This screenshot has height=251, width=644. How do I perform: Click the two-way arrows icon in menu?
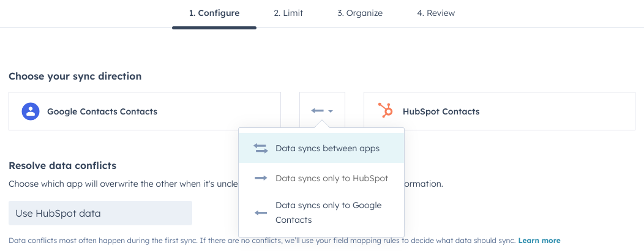[x=260, y=148]
